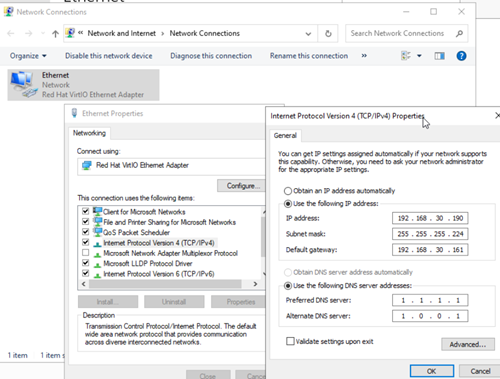This screenshot has width=500, height=379.
Task: Select the Networking tab
Action: coord(89,133)
